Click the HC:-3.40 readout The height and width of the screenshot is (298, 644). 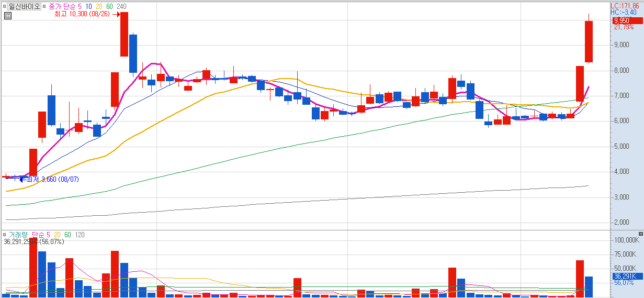coord(624,12)
